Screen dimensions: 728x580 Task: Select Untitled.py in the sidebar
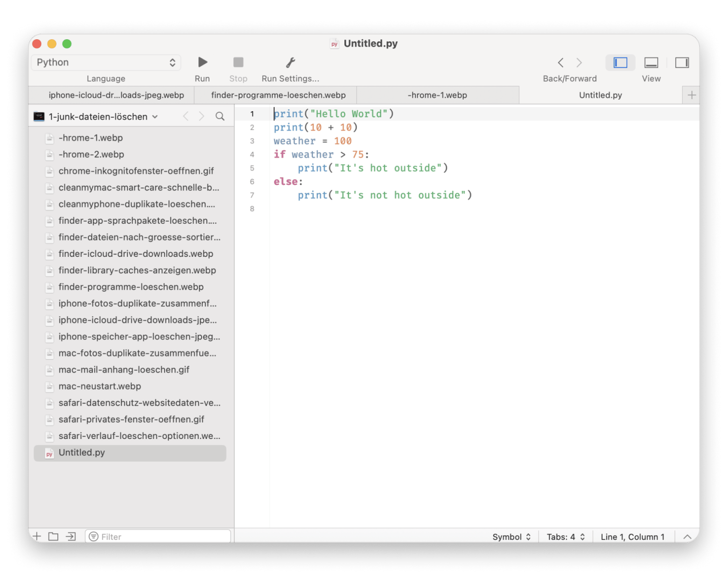(130, 453)
